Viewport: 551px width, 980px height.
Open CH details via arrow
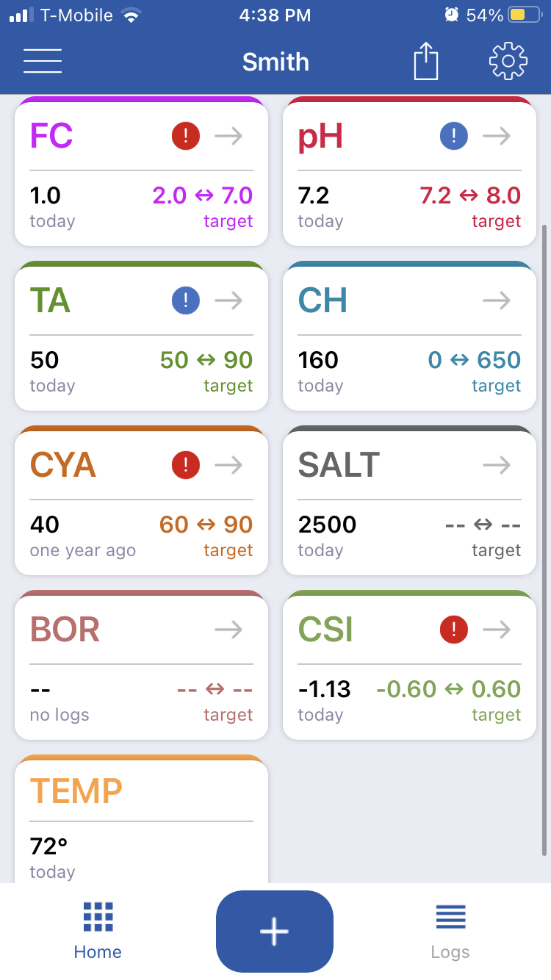pos(497,300)
